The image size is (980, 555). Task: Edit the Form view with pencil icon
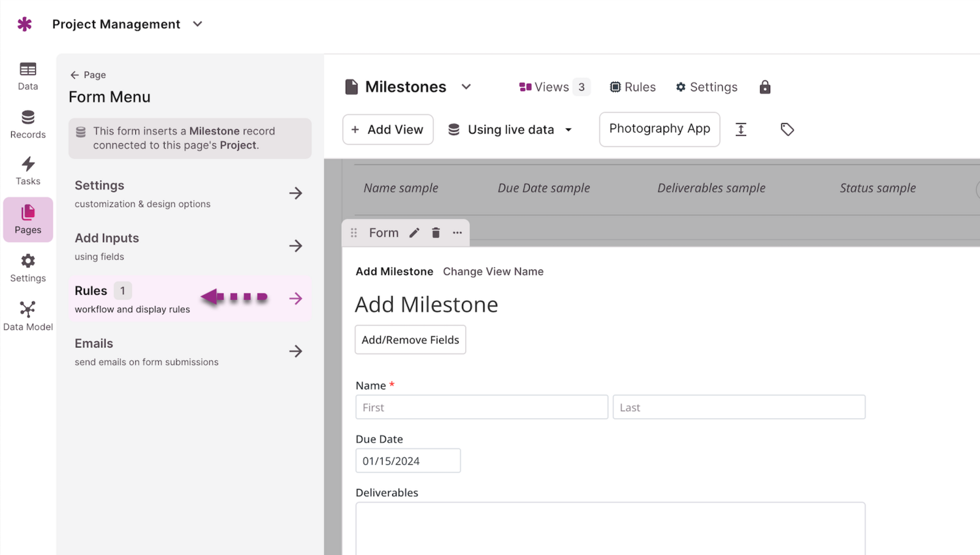tap(414, 233)
